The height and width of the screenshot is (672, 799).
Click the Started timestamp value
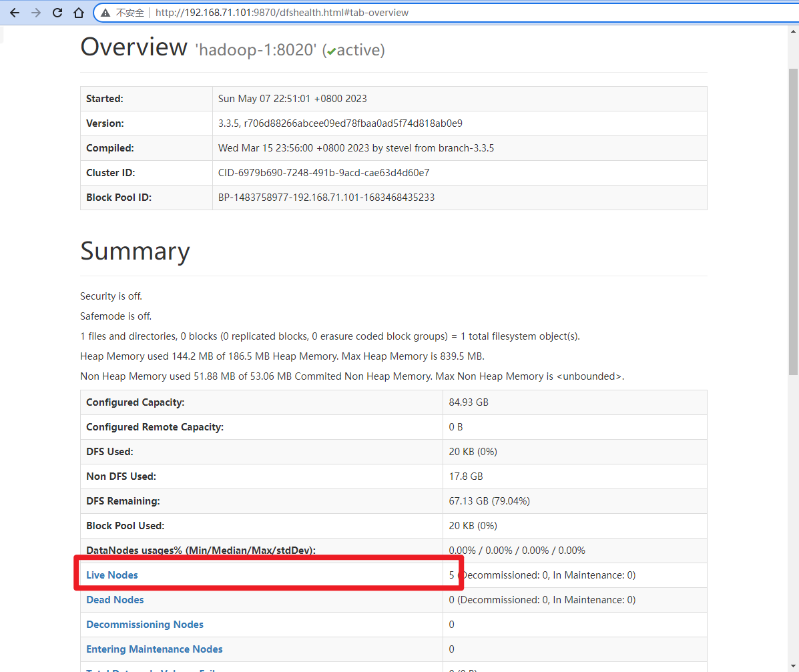[292, 98]
